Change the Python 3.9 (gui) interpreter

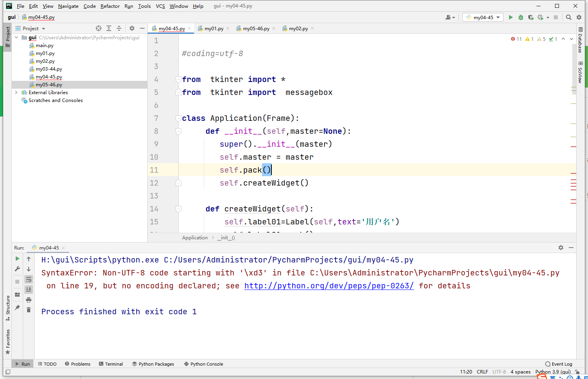click(553, 372)
